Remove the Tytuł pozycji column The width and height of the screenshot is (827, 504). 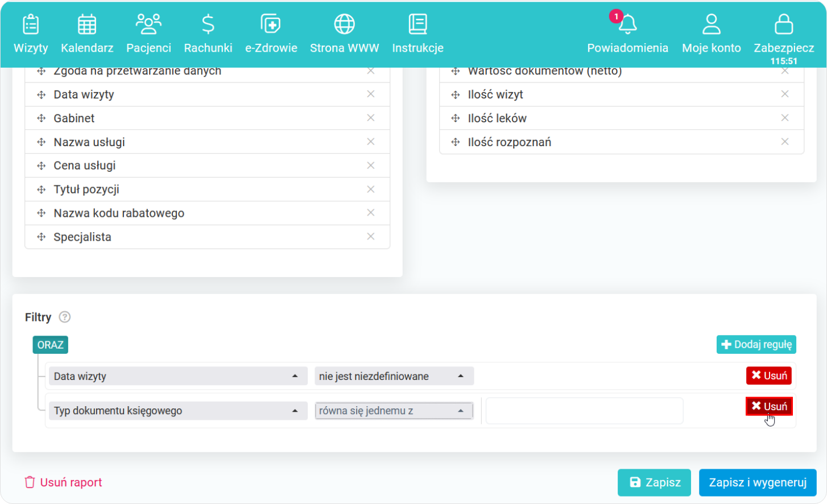tap(371, 189)
